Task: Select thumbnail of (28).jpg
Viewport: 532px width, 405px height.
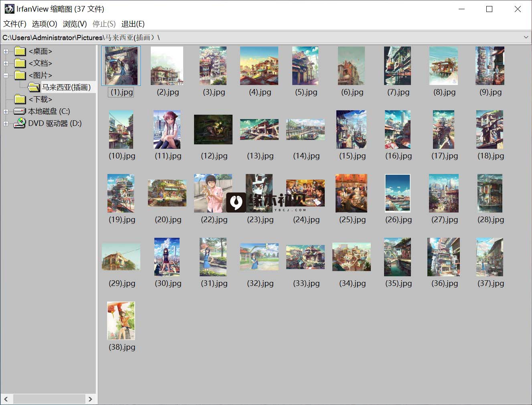Action: coord(490,193)
